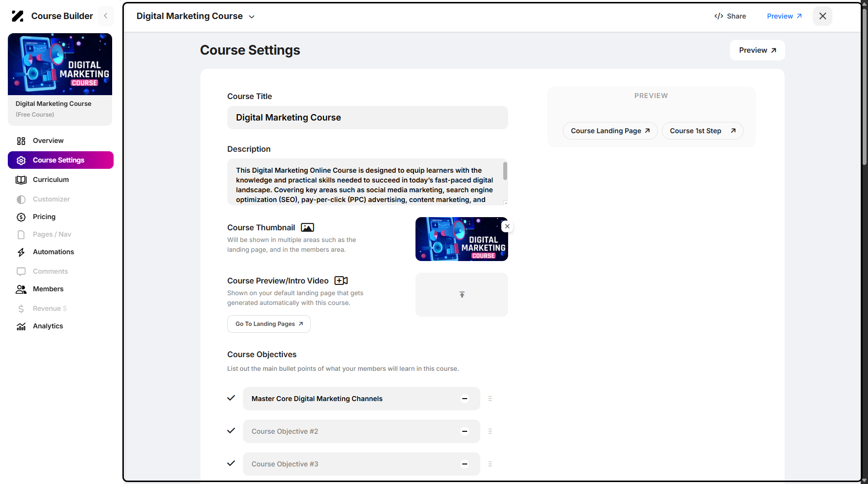Open Go To Landing Pages button

coord(269,324)
